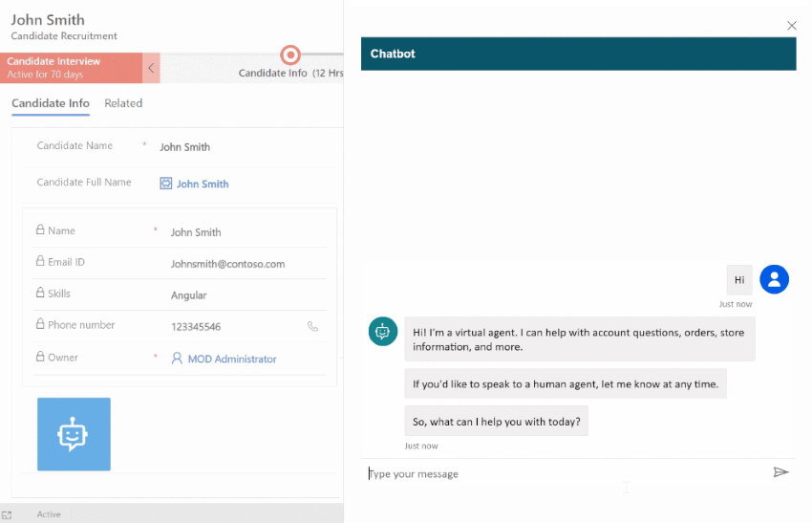Collapse the process stage with the chevron arrow
This screenshot has height=523, width=812.
(151, 68)
